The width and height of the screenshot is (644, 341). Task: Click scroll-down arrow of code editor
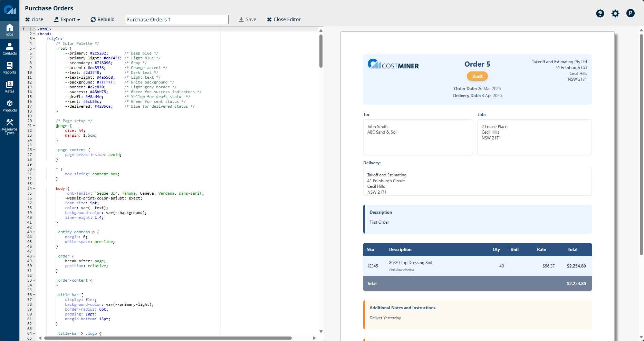321,331
